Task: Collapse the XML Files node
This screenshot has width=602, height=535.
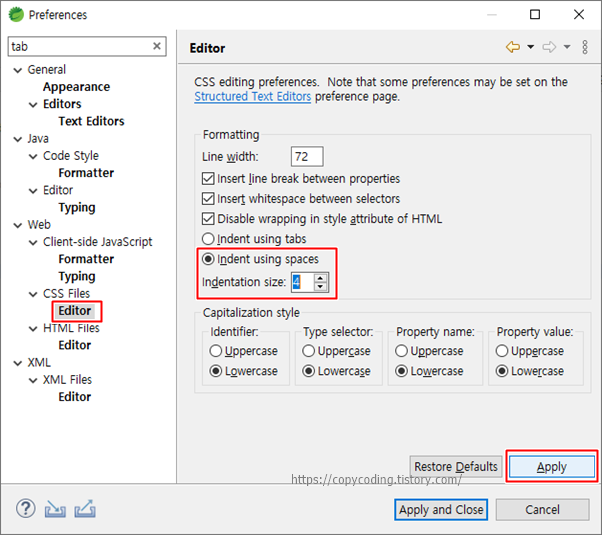Action: pyautogui.click(x=33, y=380)
